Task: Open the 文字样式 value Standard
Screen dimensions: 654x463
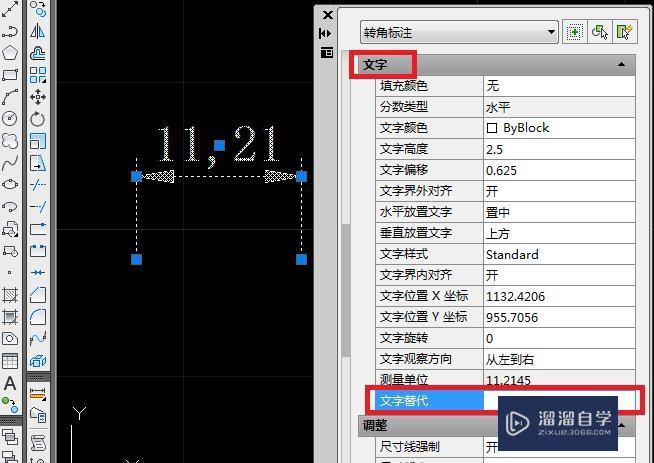Action: [559, 254]
